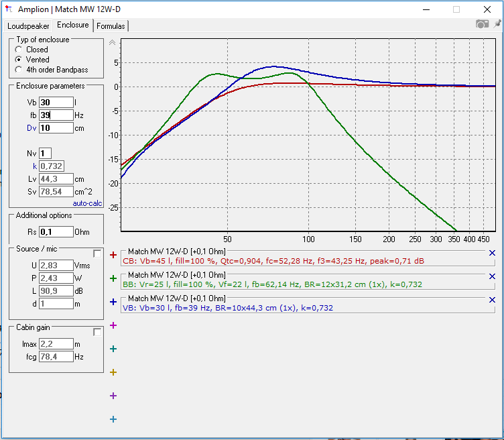
Task: Collapse the chart with the double-chevron
Action: tap(112, 42)
